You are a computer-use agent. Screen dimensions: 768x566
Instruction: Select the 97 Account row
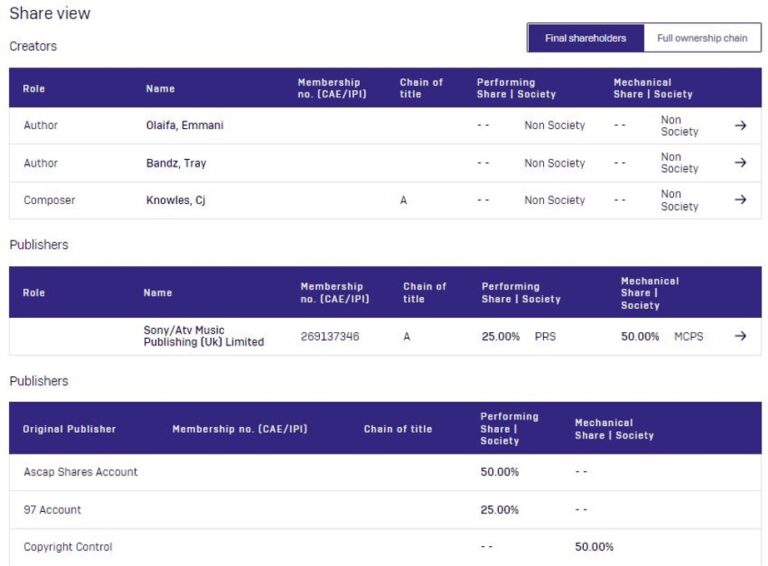(52, 510)
